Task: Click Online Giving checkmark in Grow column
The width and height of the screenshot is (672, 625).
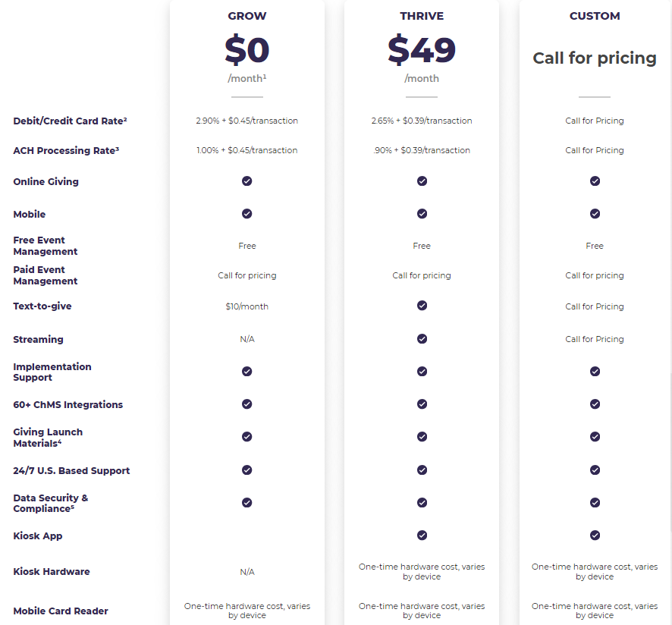Action: click(x=247, y=181)
